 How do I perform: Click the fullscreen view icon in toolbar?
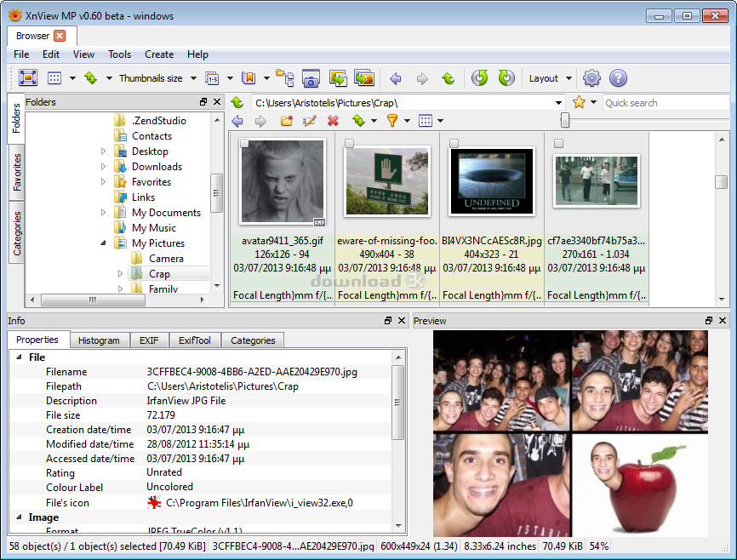(x=27, y=78)
